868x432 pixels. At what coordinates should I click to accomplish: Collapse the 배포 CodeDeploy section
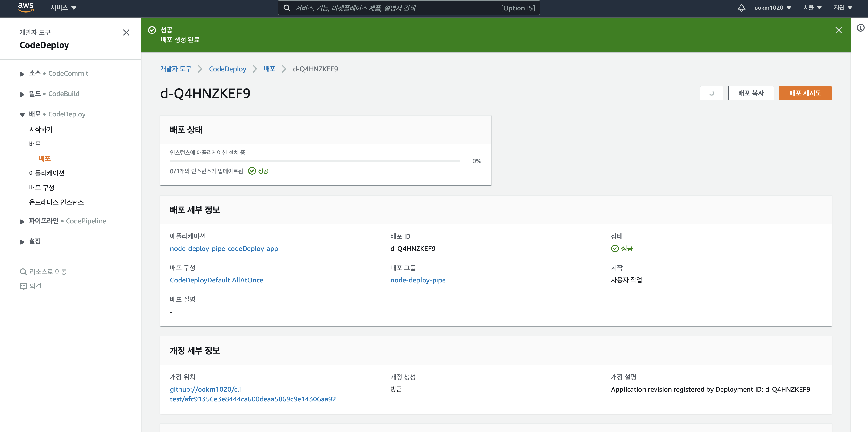[22, 115]
